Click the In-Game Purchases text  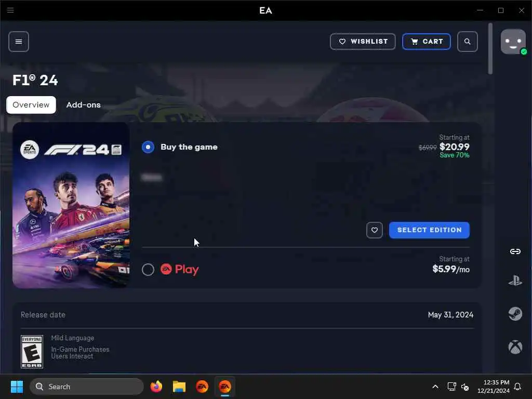(80, 349)
